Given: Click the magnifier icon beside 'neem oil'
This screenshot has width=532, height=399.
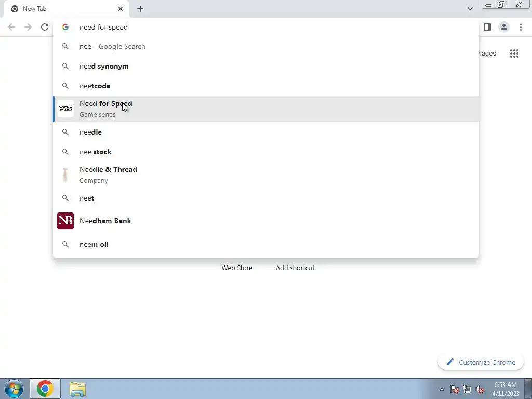Looking at the screenshot, I should pos(65,244).
